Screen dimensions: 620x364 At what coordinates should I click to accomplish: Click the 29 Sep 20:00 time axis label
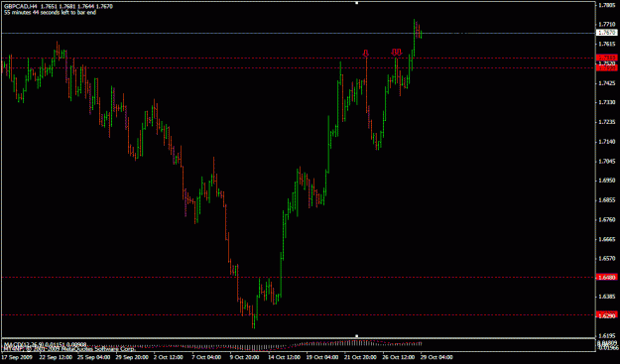pos(131,357)
